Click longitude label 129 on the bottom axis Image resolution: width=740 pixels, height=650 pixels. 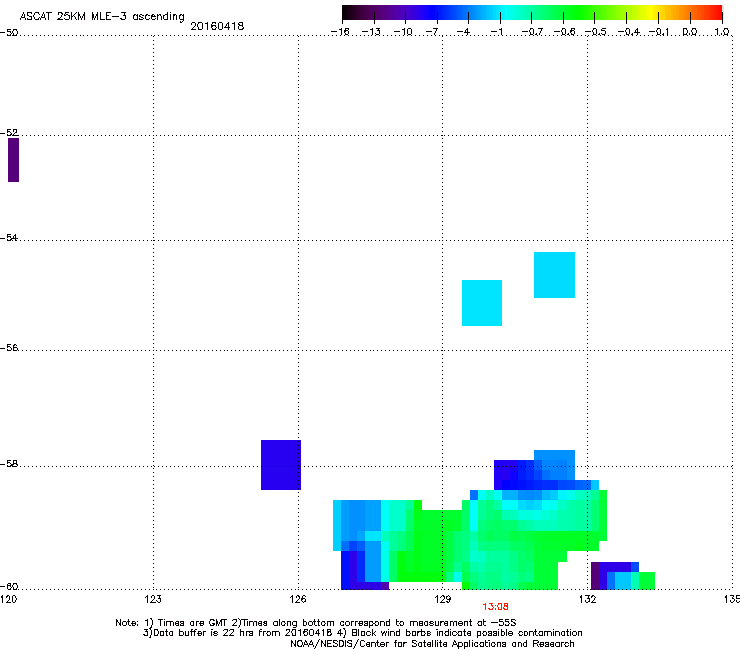click(443, 599)
